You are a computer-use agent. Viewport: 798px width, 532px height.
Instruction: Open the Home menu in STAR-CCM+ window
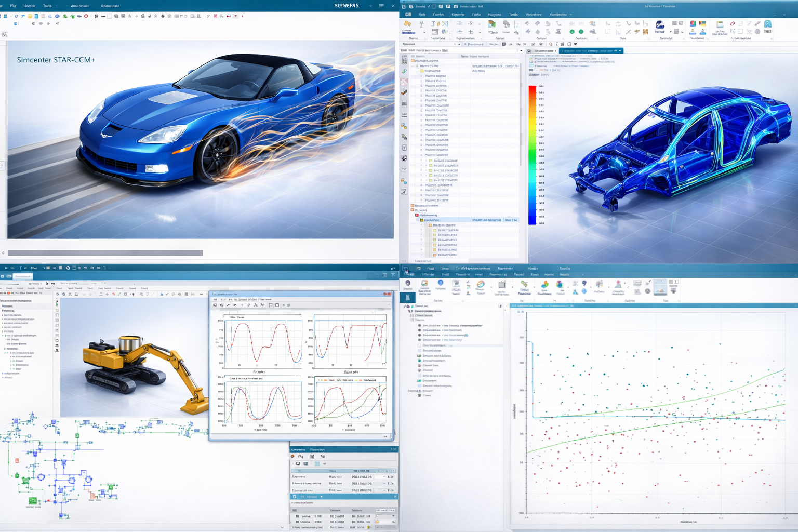pyautogui.click(x=29, y=6)
